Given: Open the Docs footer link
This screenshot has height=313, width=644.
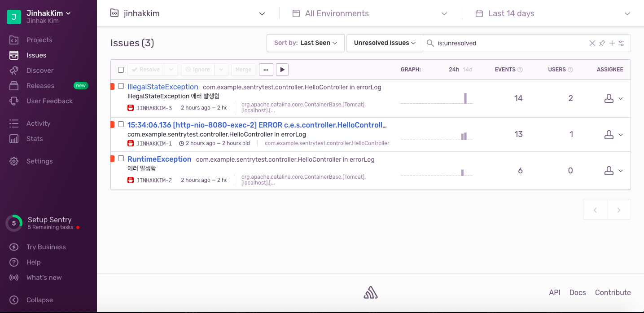Looking at the screenshot, I should coord(578,292).
